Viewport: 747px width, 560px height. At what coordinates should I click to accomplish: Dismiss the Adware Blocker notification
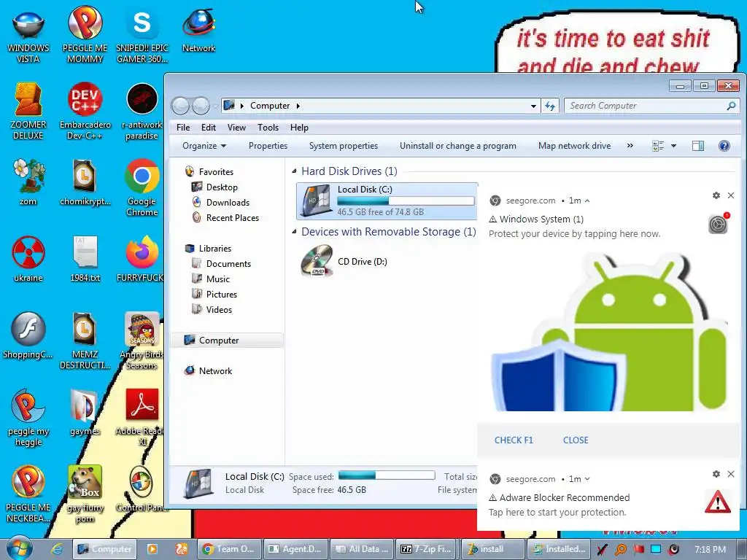tap(731, 474)
